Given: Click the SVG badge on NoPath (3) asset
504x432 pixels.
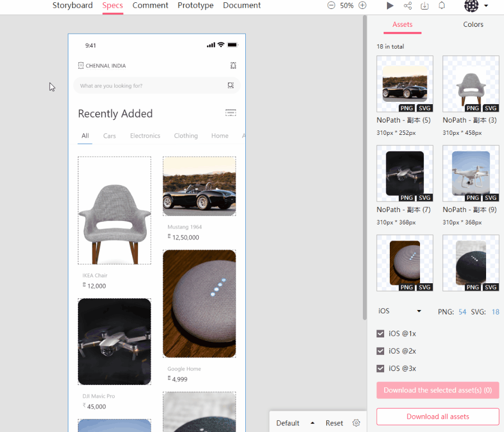Looking at the screenshot, I should [x=491, y=108].
